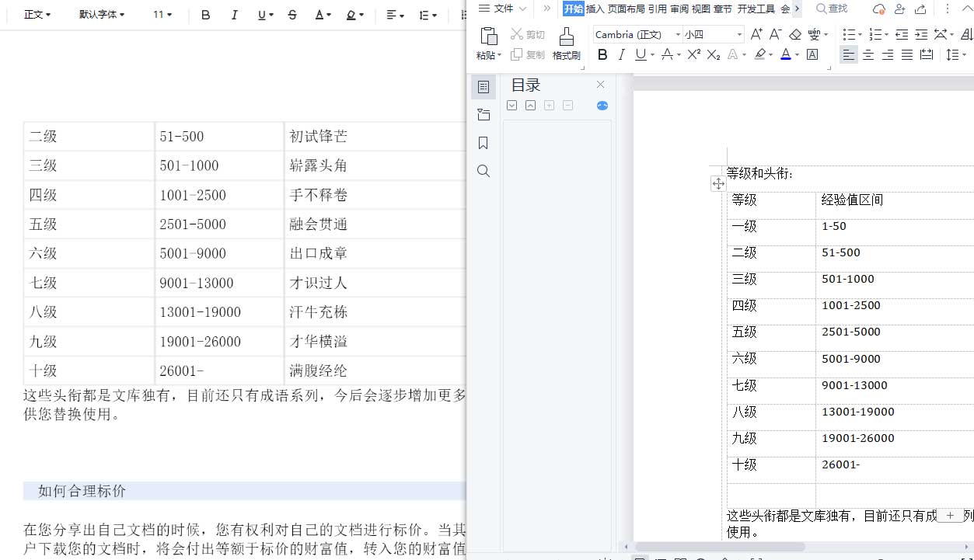Open the search icon in the navigation sidebar
Image resolution: width=974 pixels, height=560 pixels.
[483, 171]
